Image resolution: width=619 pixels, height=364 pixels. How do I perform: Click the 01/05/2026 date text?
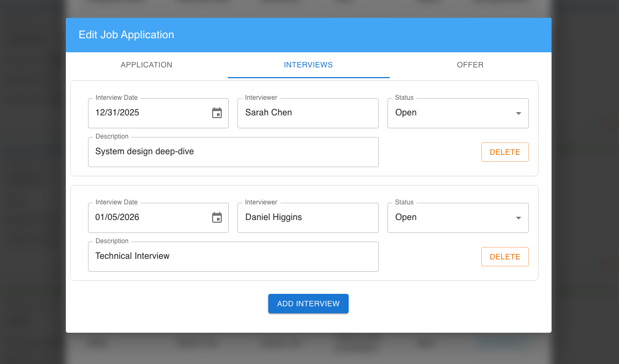point(118,218)
